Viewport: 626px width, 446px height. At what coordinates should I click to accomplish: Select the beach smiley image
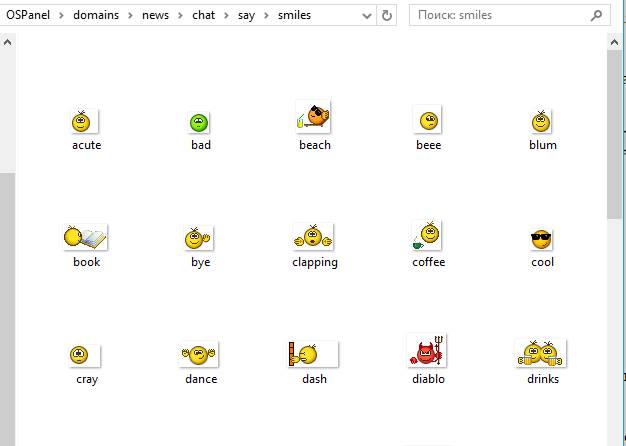(x=314, y=118)
